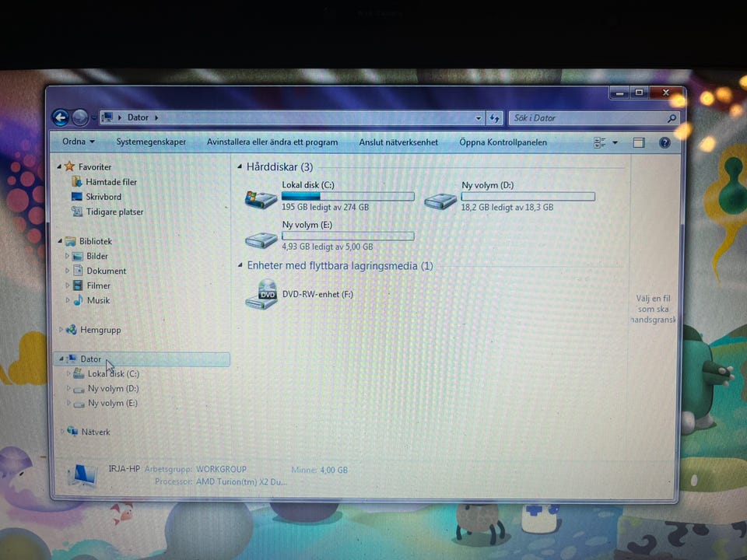Screen dimensions: 747x560
Task: Open the address bar history dropdown
Action: [479, 118]
